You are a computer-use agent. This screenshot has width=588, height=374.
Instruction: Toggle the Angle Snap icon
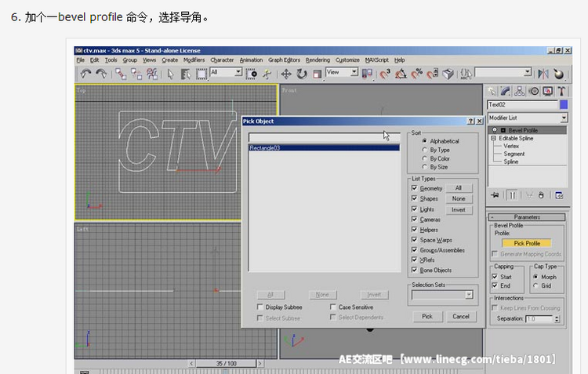click(x=401, y=74)
